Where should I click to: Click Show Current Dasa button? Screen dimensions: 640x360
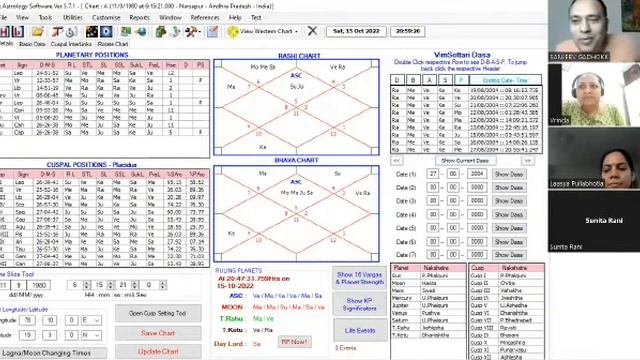466,161
